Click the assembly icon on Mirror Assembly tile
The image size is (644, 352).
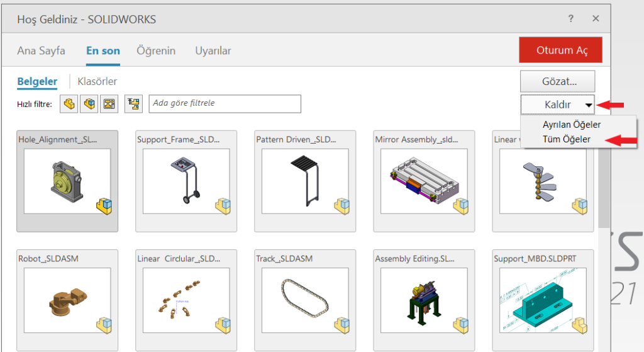click(x=460, y=205)
